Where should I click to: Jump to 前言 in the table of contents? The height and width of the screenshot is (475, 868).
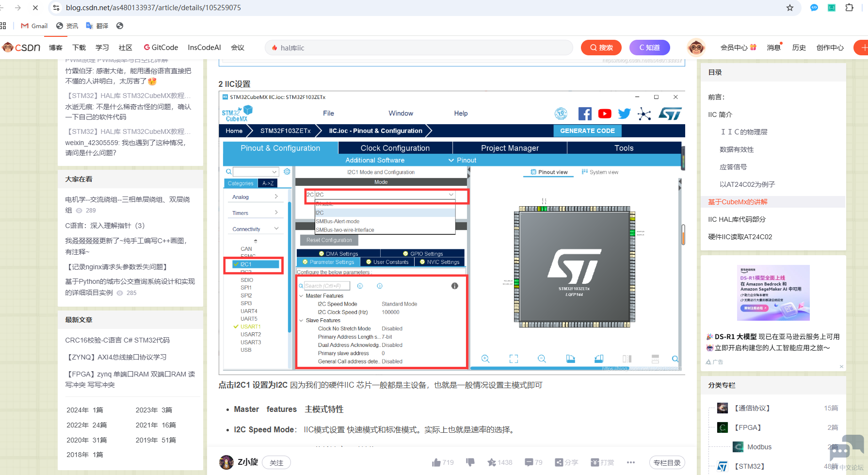tap(716, 97)
